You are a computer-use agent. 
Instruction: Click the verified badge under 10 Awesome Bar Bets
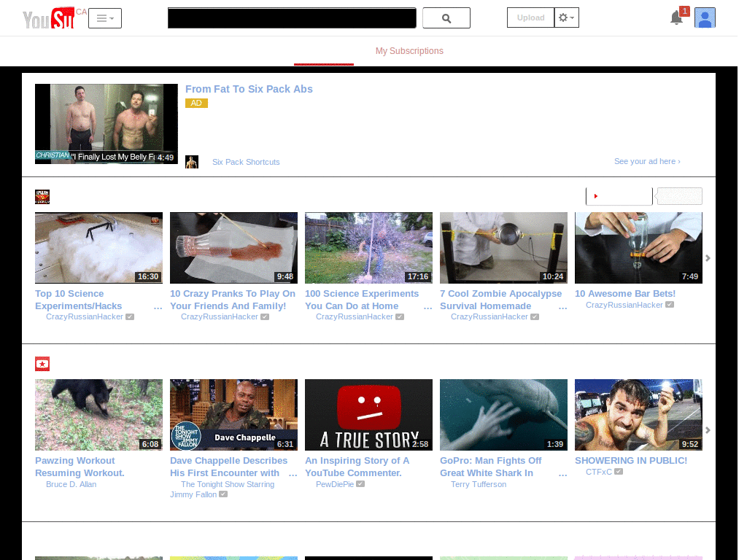point(670,305)
